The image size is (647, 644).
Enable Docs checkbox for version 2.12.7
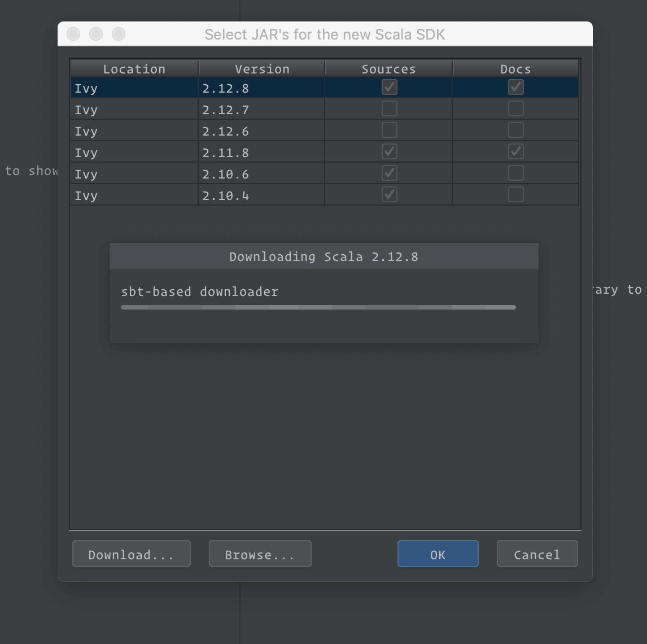click(516, 108)
